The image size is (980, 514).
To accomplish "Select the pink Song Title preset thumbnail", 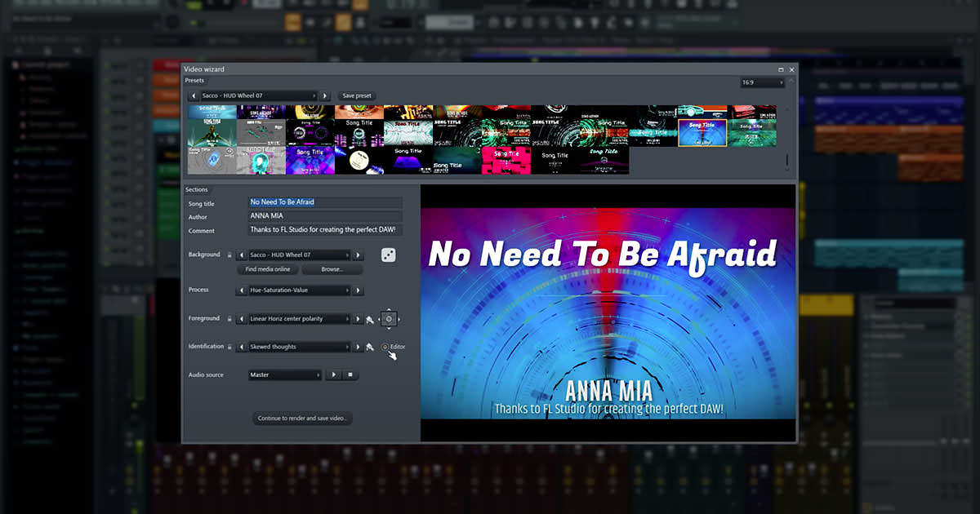I will [506, 160].
